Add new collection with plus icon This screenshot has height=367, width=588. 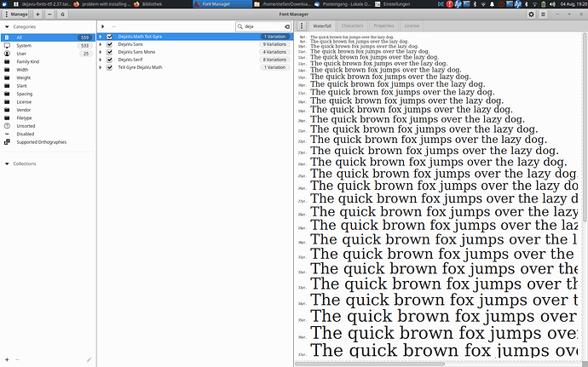tap(7, 359)
